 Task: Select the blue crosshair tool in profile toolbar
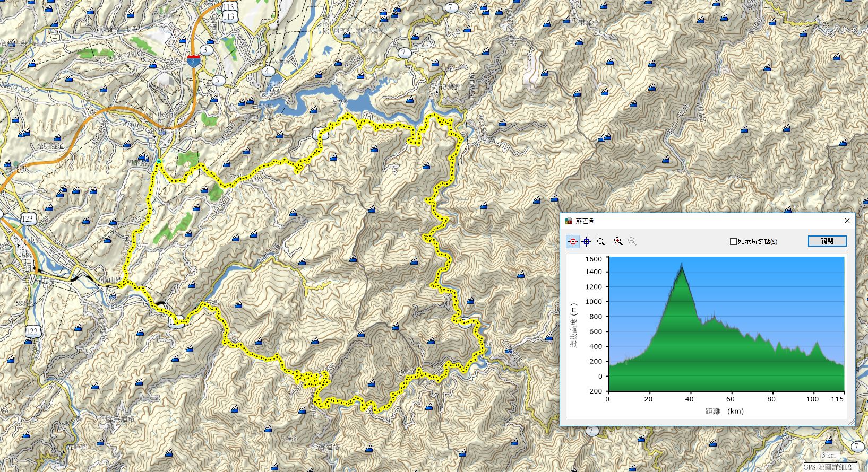coord(586,241)
